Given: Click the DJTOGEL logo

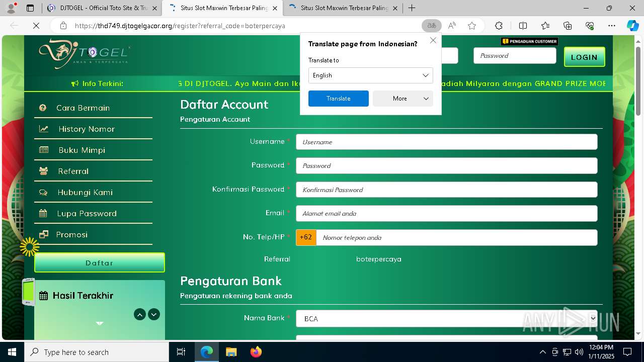Looking at the screenshot, I should tap(85, 54).
